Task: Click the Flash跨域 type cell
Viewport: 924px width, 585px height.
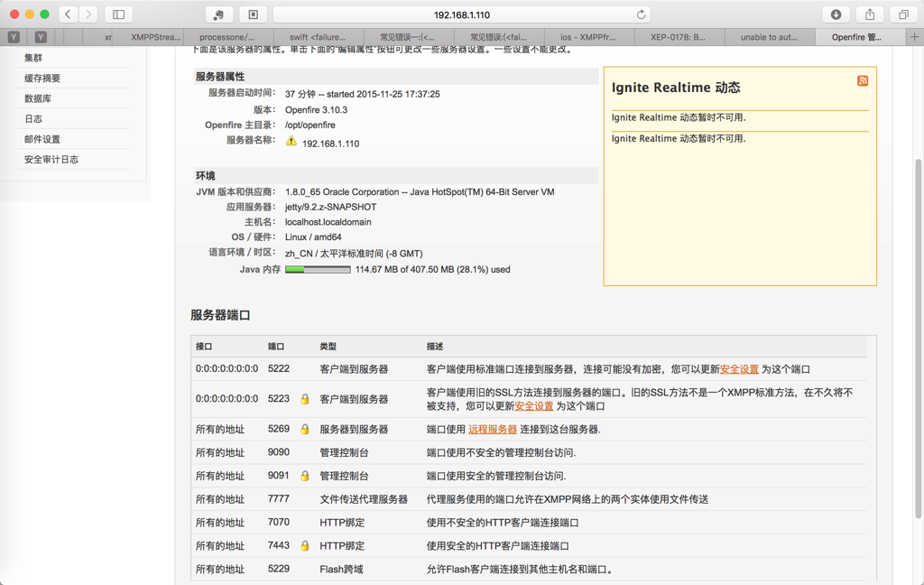Action: point(342,570)
